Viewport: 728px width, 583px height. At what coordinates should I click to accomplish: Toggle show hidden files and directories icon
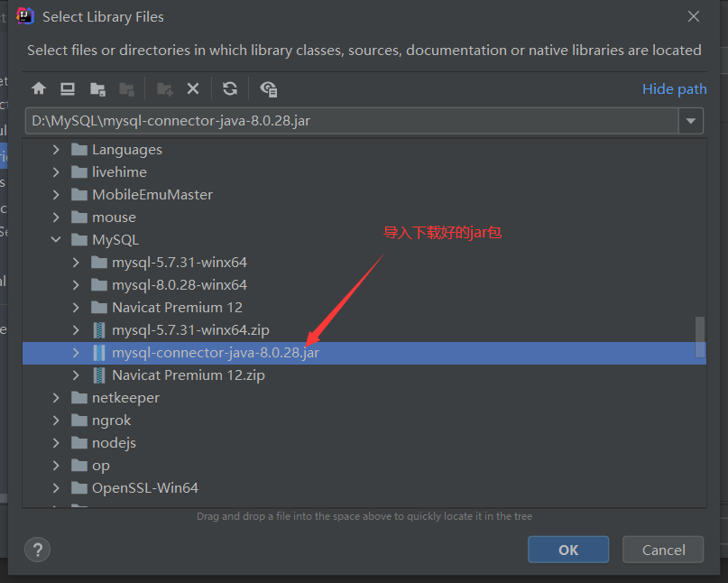tap(268, 88)
